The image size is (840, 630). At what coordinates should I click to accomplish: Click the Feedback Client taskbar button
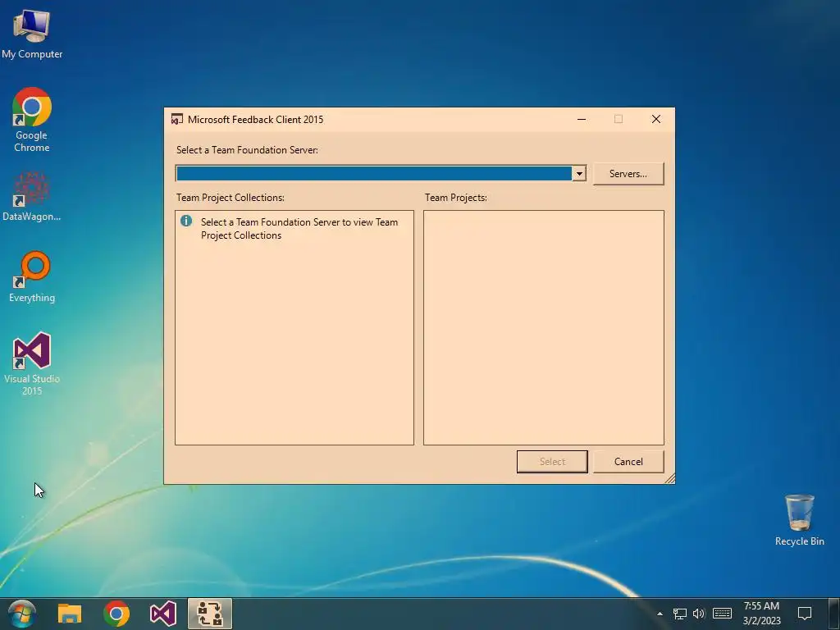(210, 614)
